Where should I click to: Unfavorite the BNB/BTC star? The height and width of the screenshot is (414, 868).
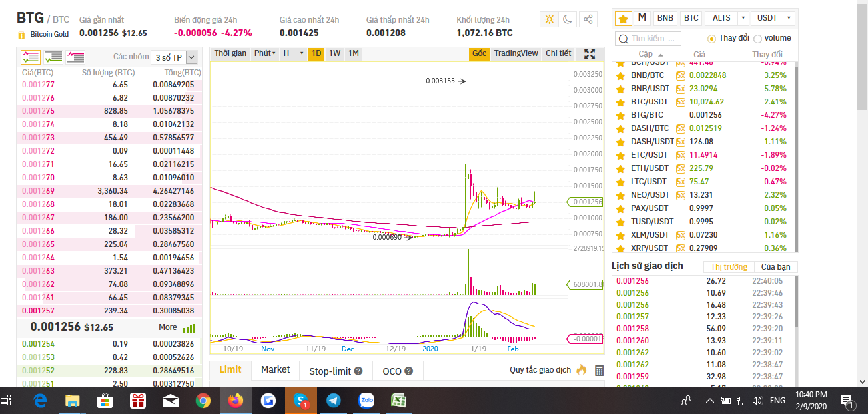click(x=621, y=75)
